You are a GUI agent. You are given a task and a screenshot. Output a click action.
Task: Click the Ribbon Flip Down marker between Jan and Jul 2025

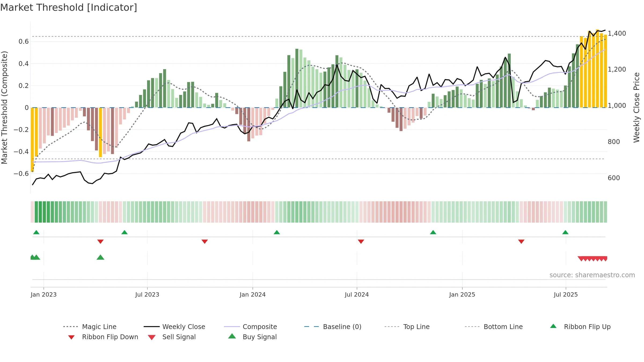coord(521,242)
